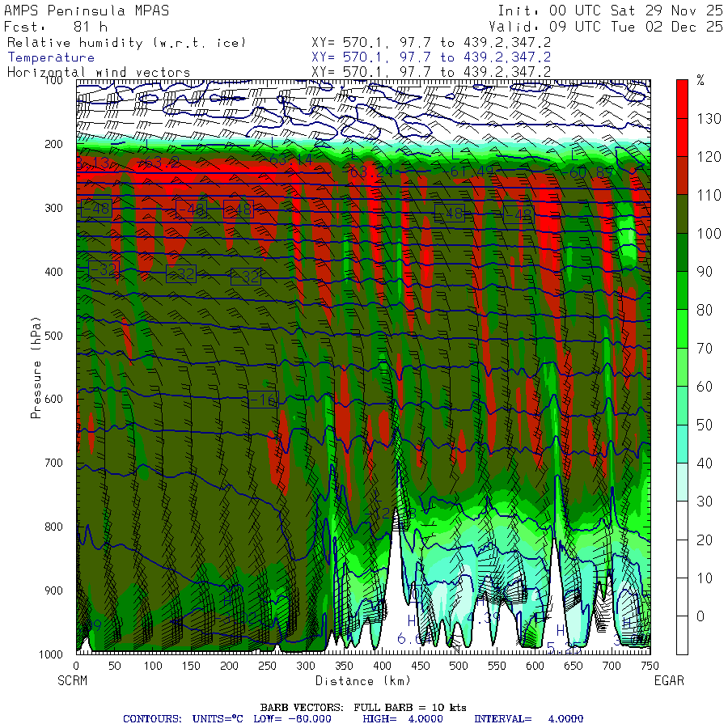Click the '750' distance axis label
This screenshot has width=728, height=728.
coord(650,667)
